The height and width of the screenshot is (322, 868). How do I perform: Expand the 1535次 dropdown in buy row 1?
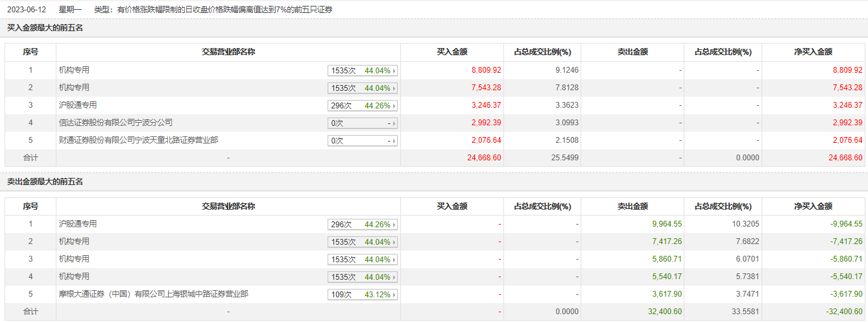pyautogui.click(x=363, y=70)
